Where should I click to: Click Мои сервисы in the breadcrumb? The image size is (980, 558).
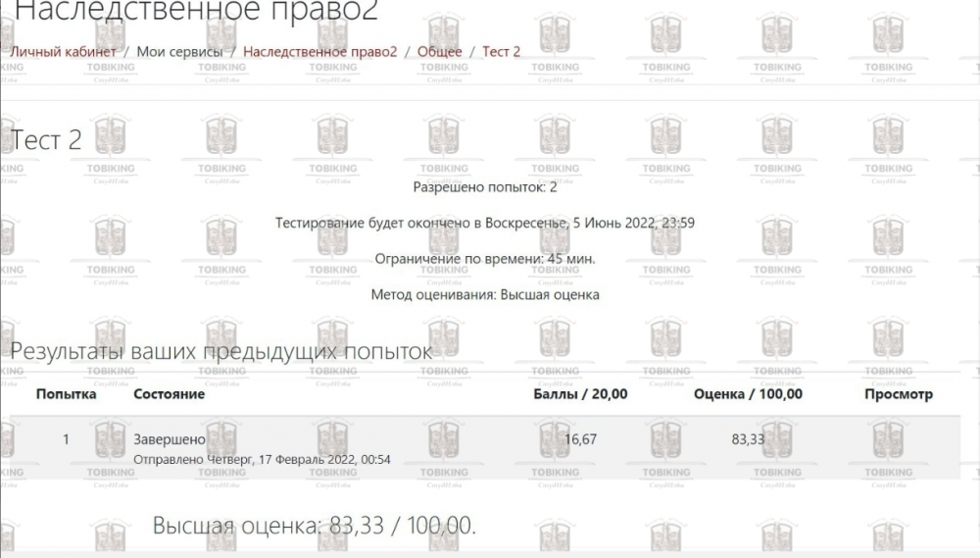pos(179,51)
